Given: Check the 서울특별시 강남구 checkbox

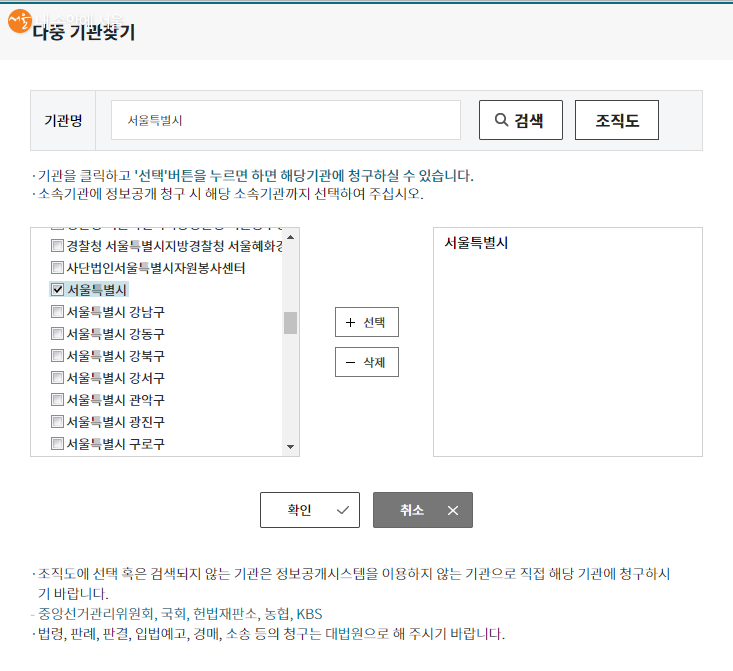Looking at the screenshot, I should pos(57,312).
